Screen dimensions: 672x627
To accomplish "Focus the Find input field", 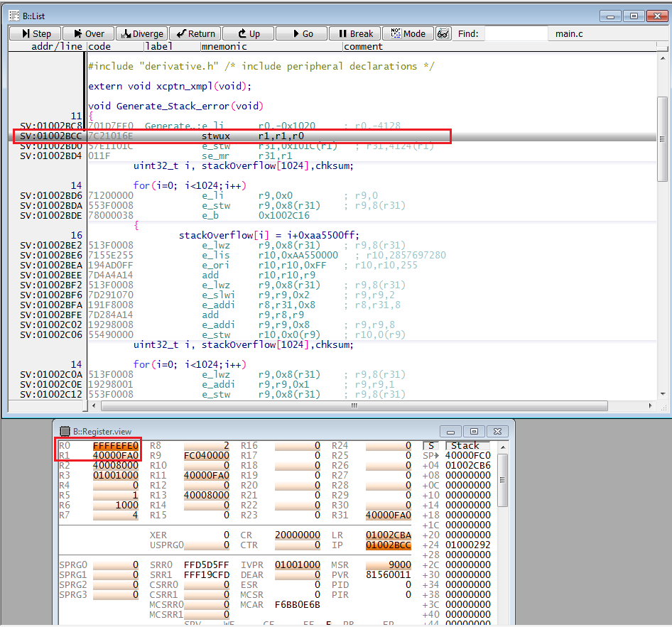I will (516, 33).
